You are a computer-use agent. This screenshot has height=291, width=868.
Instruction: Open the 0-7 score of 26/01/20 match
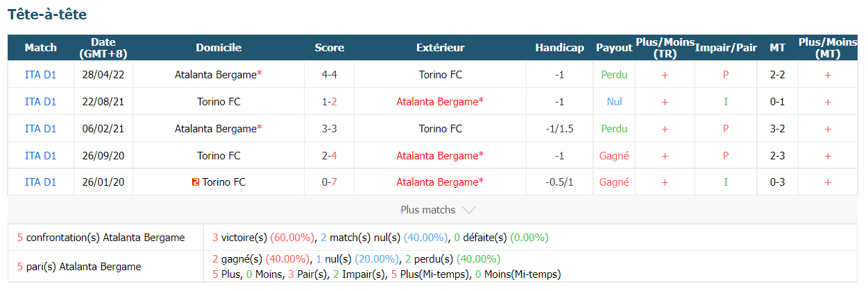pos(330,182)
